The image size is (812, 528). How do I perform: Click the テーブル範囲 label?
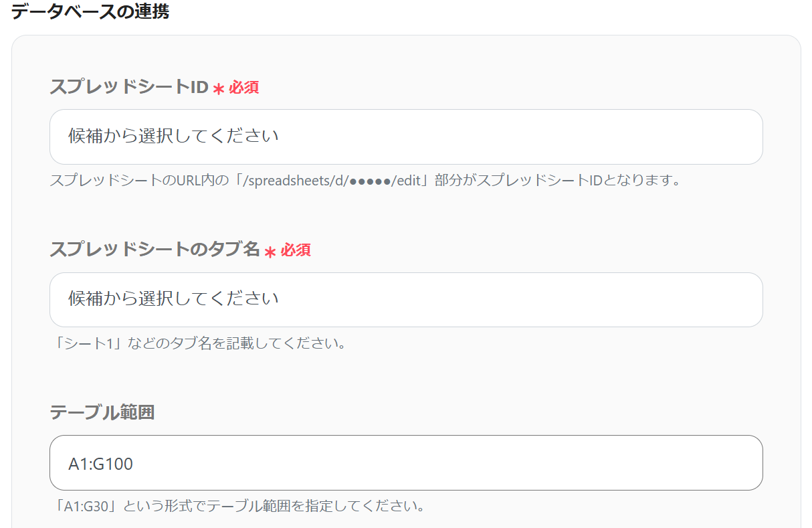[x=102, y=412]
